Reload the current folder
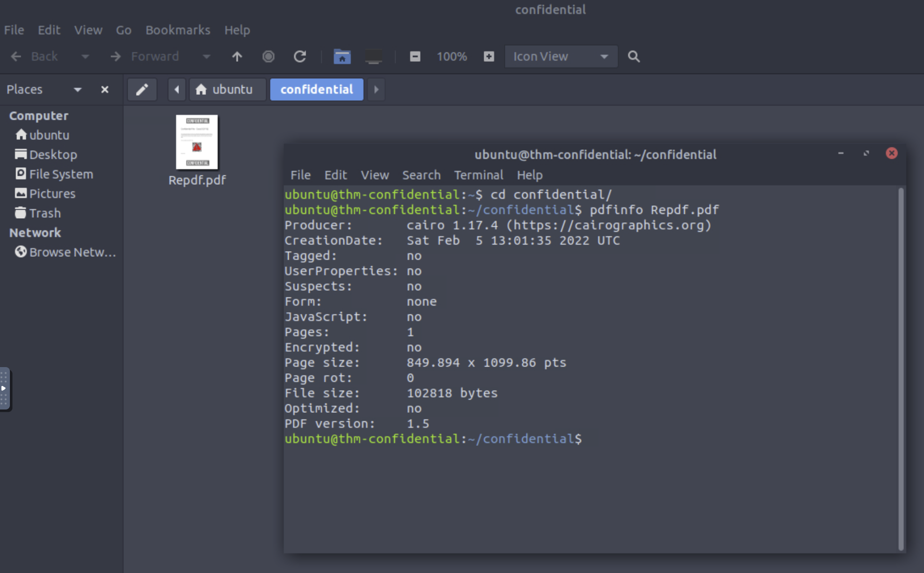This screenshot has height=573, width=924. click(x=300, y=57)
